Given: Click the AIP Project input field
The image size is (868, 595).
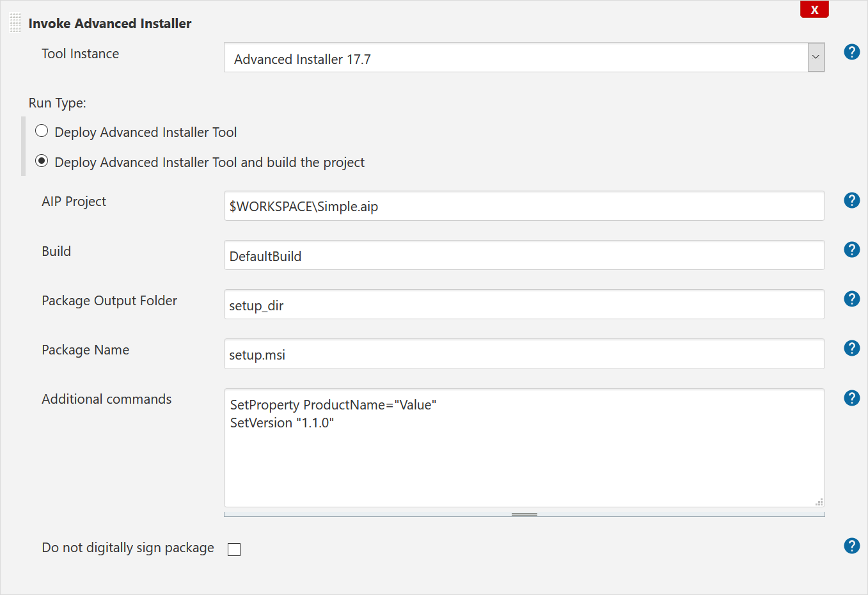Looking at the screenshot, I should click(x=524, y=206).
